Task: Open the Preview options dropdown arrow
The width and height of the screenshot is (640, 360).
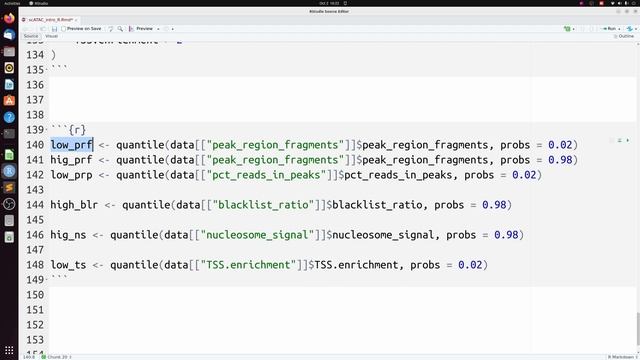Action: click(x=158, y=29)
